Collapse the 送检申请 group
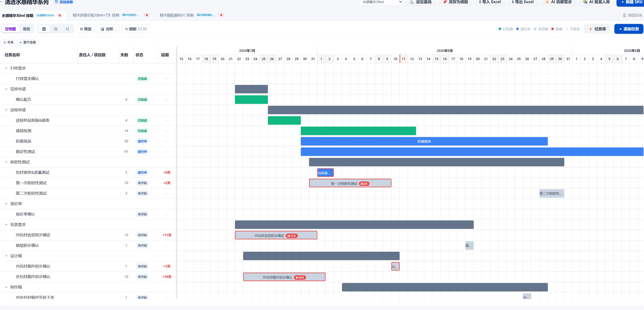Viewport: 644px width, 310px height. click(6, 110)
